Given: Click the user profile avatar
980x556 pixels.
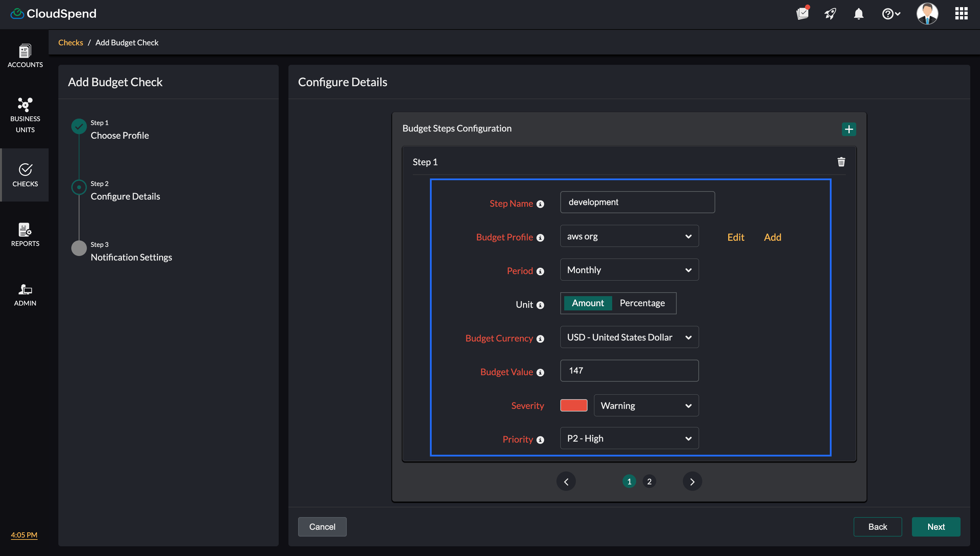Looking at the screenshot, I should click(x=927, y=14).
